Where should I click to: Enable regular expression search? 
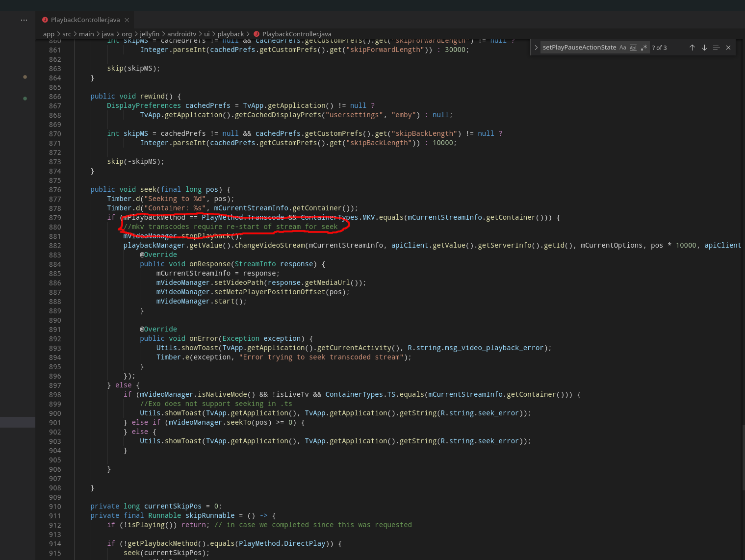[644, 47]
